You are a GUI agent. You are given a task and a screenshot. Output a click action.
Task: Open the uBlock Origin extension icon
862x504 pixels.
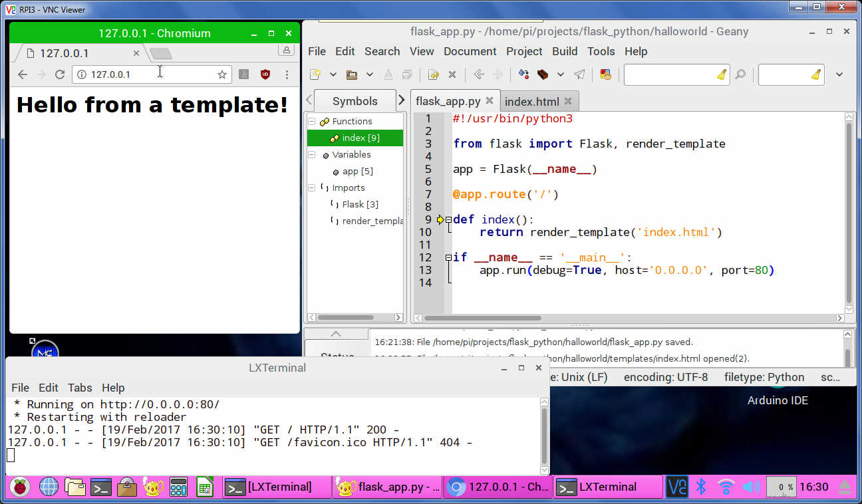(265, 74)
